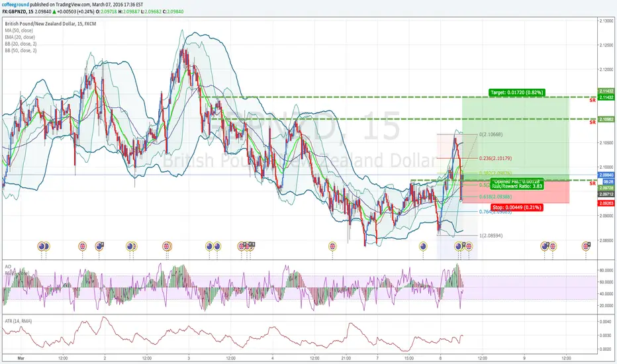This screenshot has width=617, height=364.
Task: Click the Risk/Reward Ratio: 3.83 label
Action: click(517, 186)
